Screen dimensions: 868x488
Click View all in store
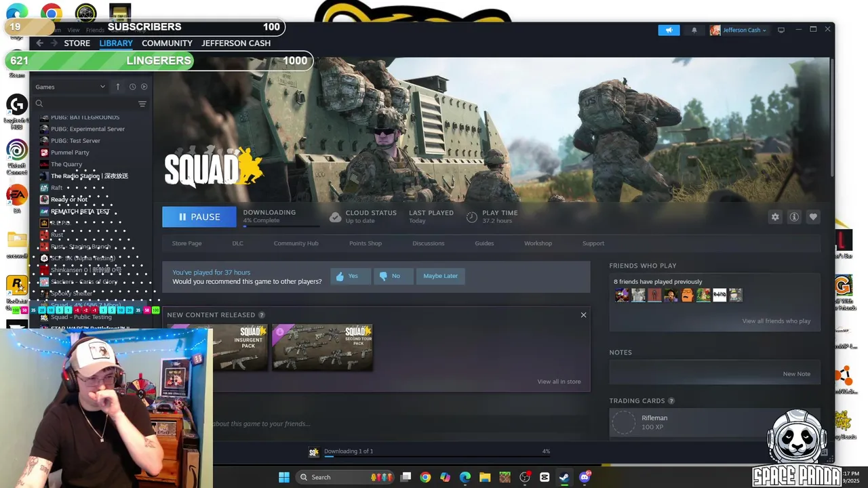559,382
